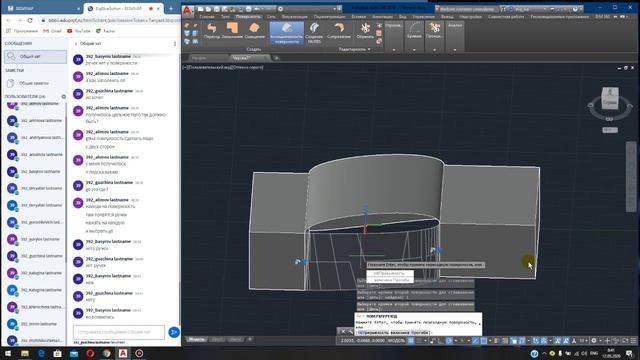Toggle Ассоциативность поверхности in the ribbon
Image resolution: width=640 pixels, height=360 pixels.
click(287, 33)
